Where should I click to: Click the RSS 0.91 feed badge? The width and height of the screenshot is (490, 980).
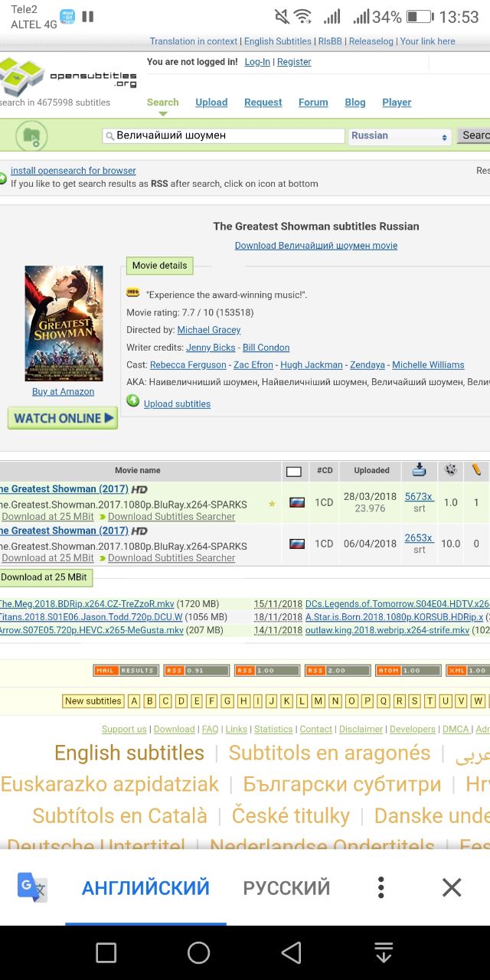(196, 671)
